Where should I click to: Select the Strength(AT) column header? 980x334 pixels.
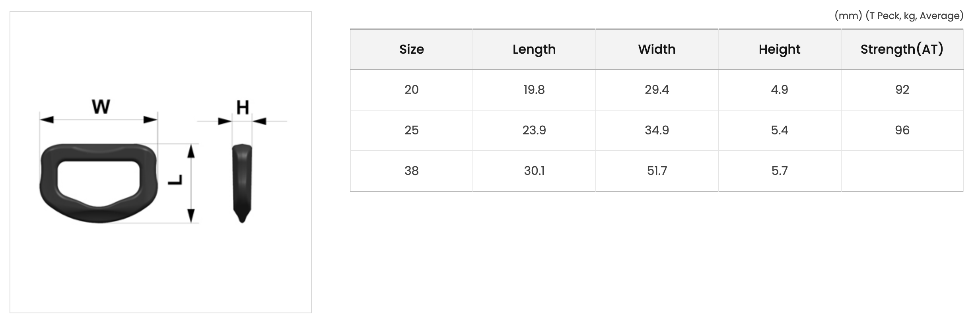tap(902, 49)
